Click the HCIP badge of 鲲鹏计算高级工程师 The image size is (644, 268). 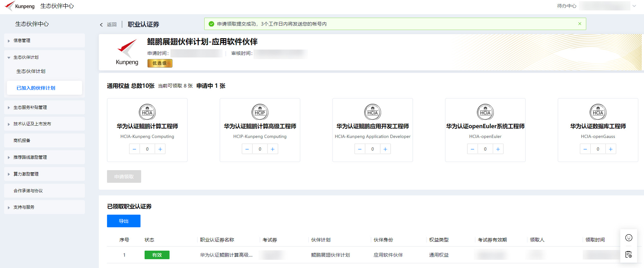pyautogui.click(x=260, y=112)
